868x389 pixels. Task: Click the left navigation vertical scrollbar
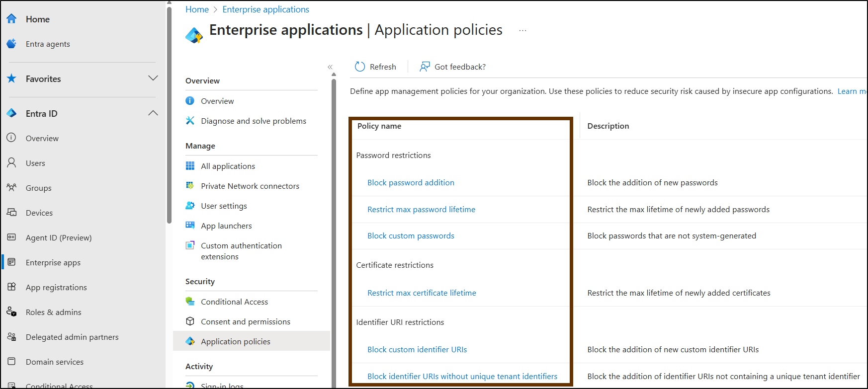(x=169, y=114)
